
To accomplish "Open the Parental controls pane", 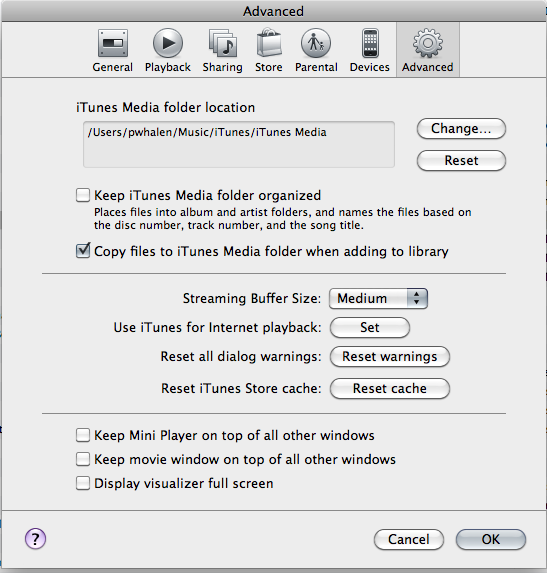I will (x=316, y=50).
